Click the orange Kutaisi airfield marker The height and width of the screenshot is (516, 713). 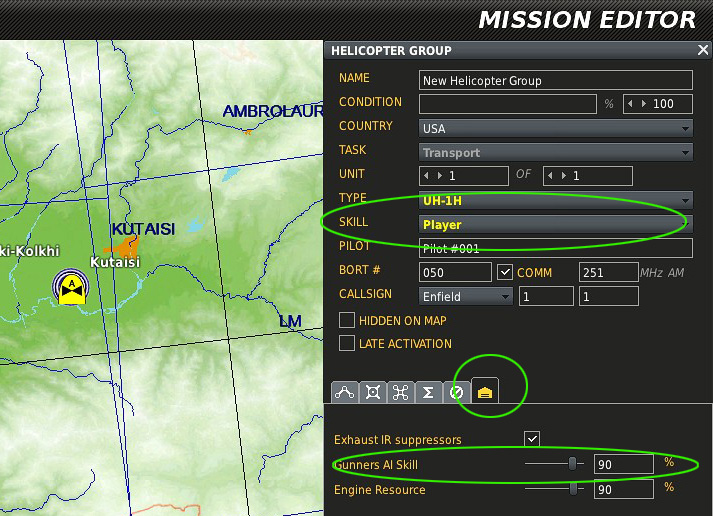[x=123, y=247]
